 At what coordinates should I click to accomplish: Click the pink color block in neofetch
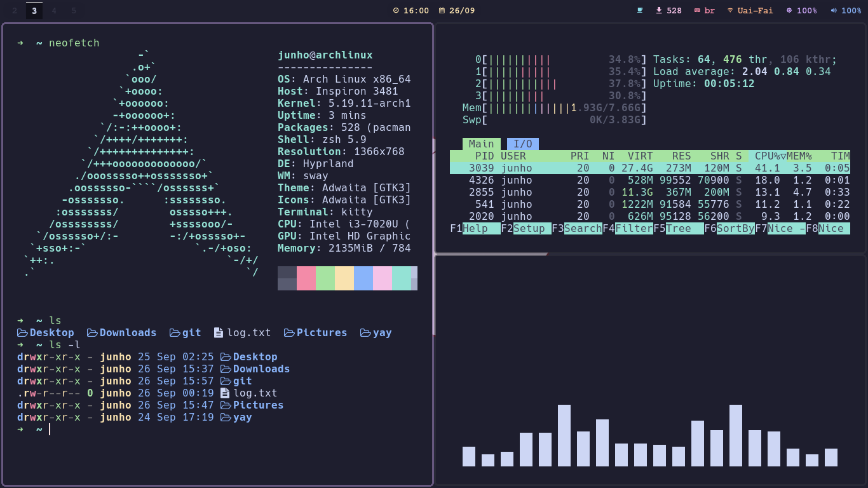click(x=306, y=278)
